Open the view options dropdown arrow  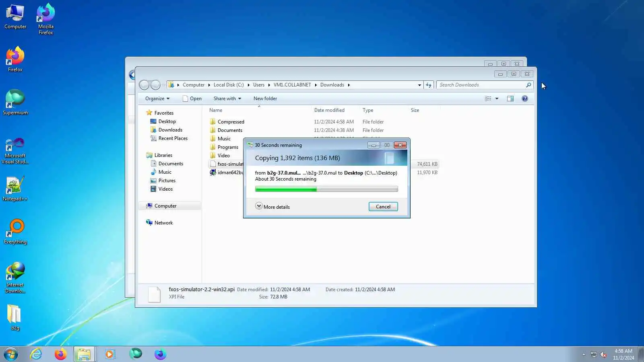pos(497,99)
